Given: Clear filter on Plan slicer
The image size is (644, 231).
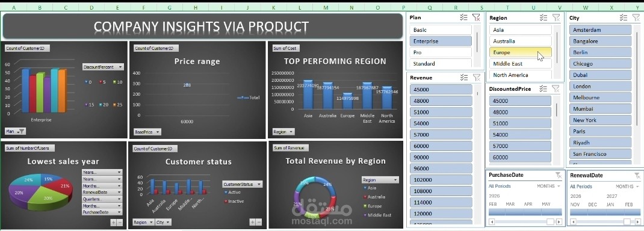Looking at the screenshot, I should tap(476, 17).
